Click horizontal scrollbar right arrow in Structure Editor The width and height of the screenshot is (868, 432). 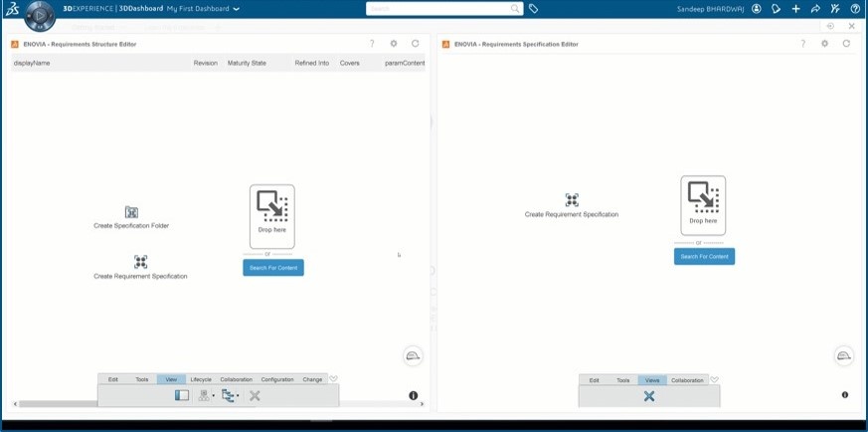422,404
